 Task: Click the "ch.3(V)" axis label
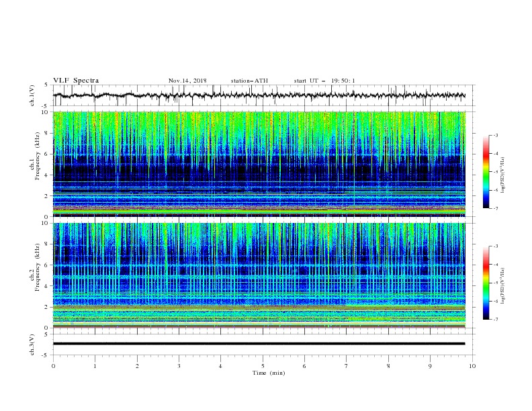[32, 345]
